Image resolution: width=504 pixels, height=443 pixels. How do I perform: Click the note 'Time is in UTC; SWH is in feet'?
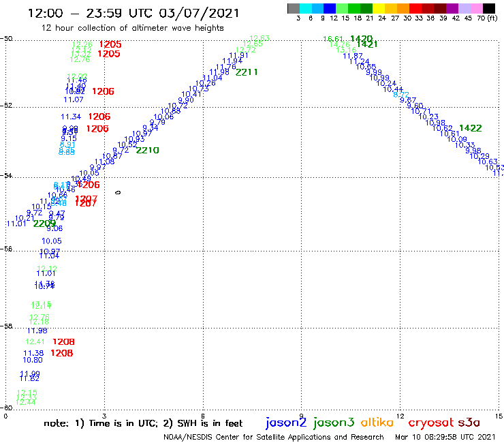[143, 423]
